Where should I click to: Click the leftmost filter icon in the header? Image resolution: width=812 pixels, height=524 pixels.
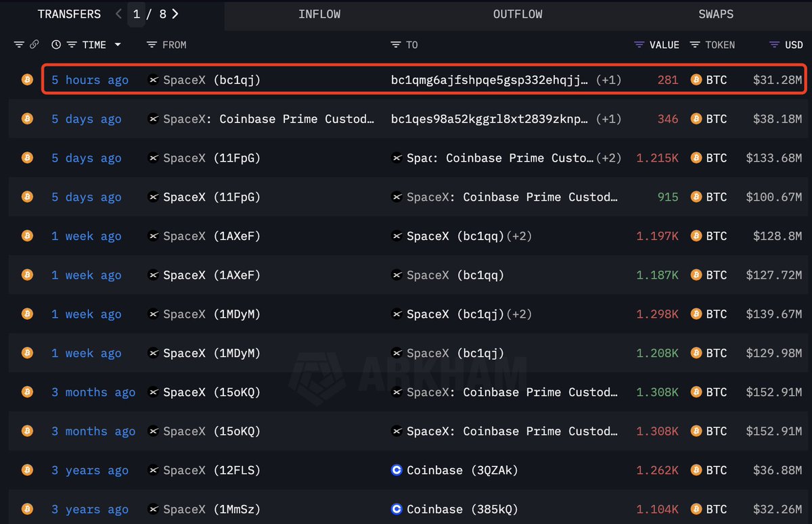point(18,44)
